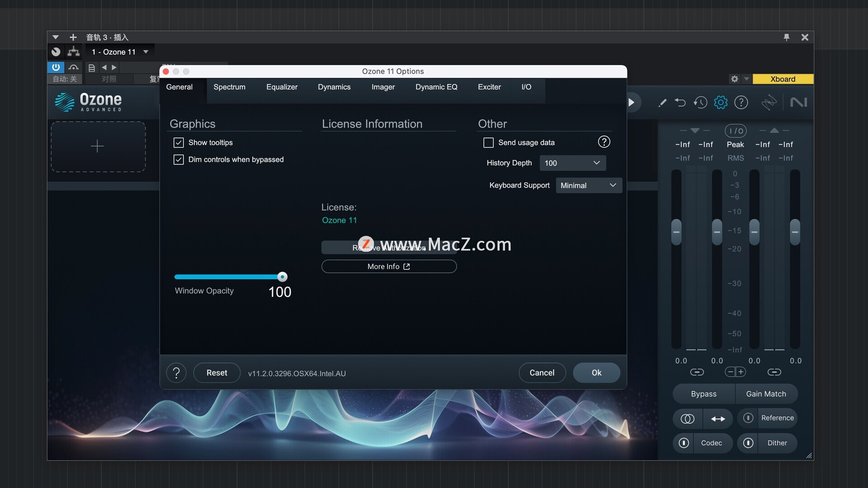Expand the host title bar dropdown triangle
This screenshot has width=868, height=488.
pos(56,38)
